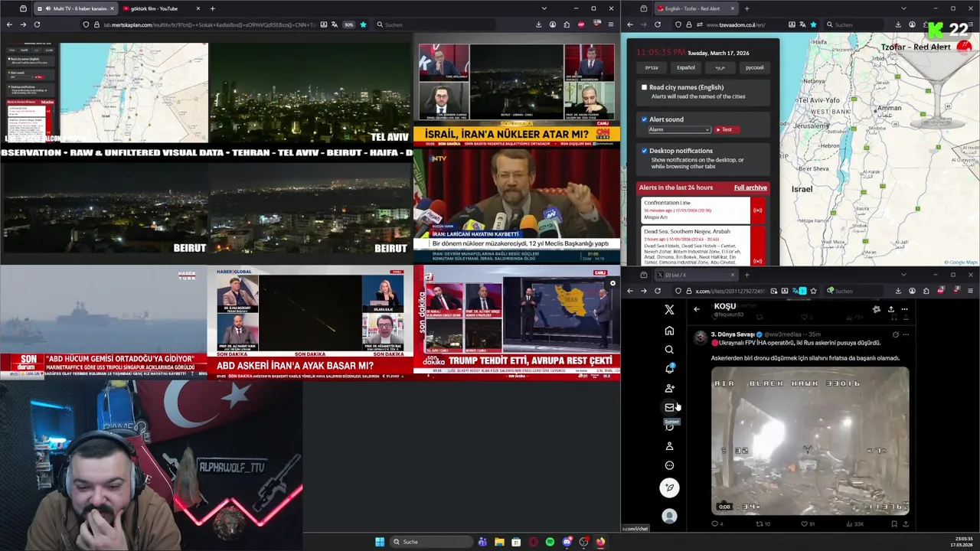The height and width of the screenshot is (551, 980).
Task: Click the NTV Laricani broadcast tile
Action: pyautogui.click(x=517, y=204)
